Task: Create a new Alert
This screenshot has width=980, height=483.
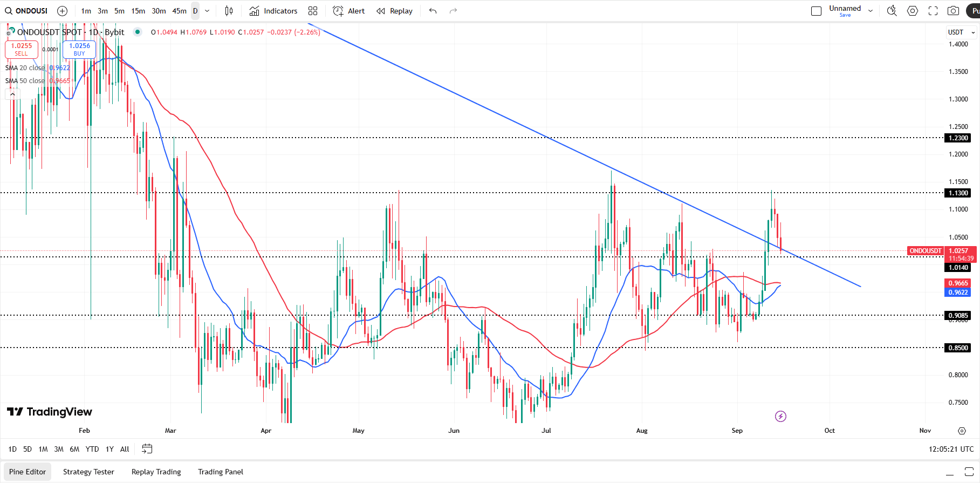Action: (349, 11)
